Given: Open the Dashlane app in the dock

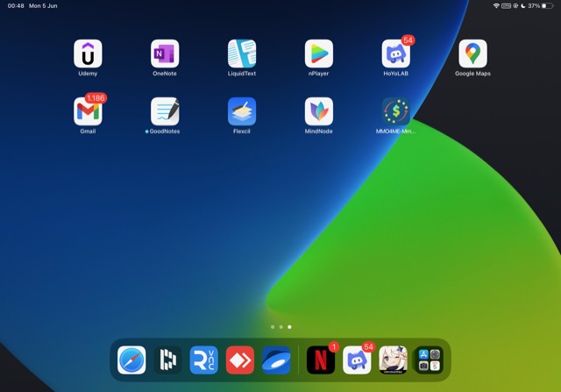Looking at the screenshot, I should (x=167, y=360).
